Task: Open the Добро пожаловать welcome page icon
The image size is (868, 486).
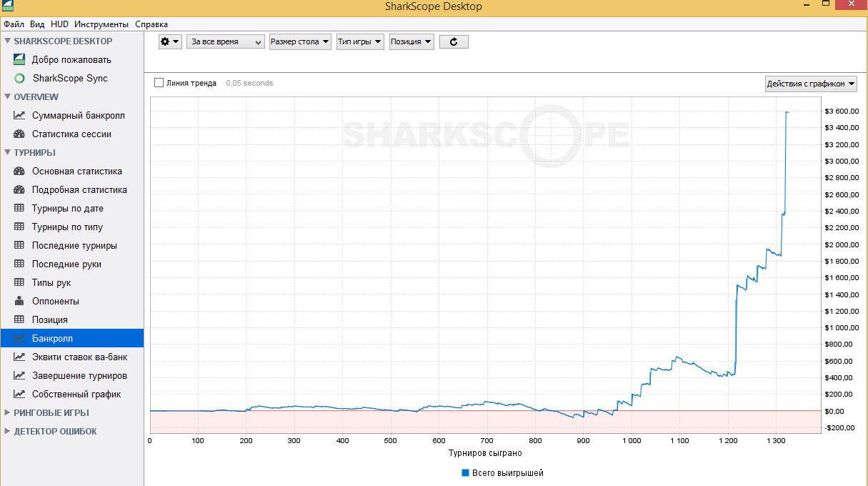Action: (19, 59)
